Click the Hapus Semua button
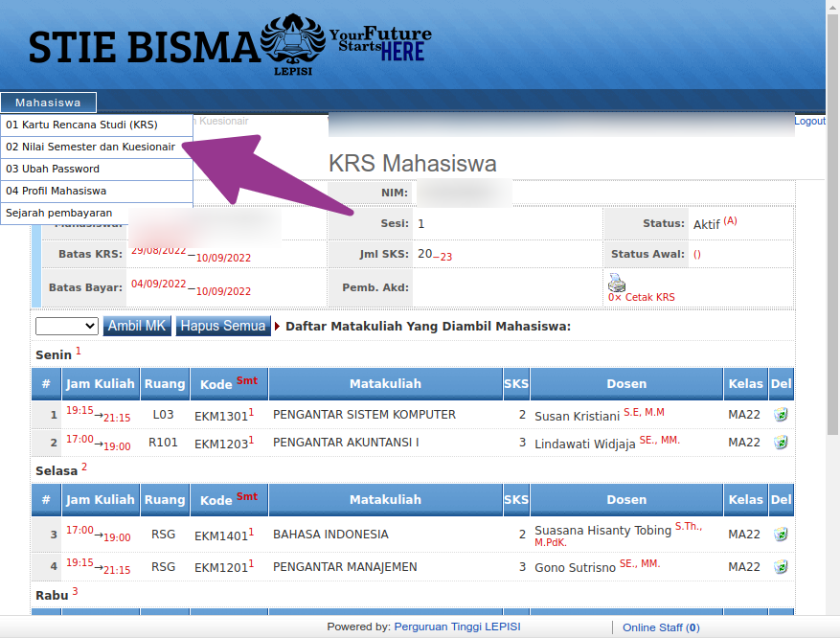Image resolution: width=840 pixels, height=638 pixels. click(x=223, y=326)
